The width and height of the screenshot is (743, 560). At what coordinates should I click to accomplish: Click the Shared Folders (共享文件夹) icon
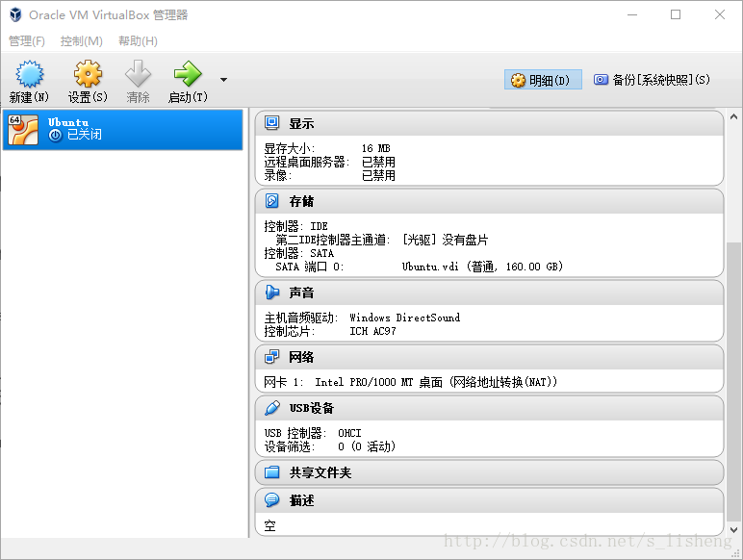pos(272,472)
